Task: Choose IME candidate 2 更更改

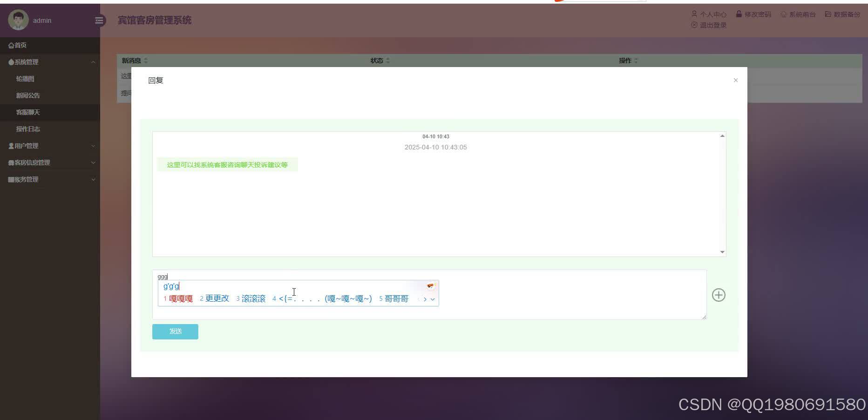Action: pos(215,298)
